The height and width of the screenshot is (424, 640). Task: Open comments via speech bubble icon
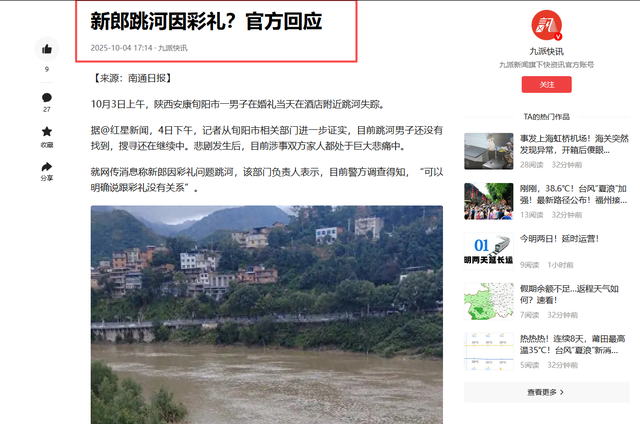(x=47, y=98)
